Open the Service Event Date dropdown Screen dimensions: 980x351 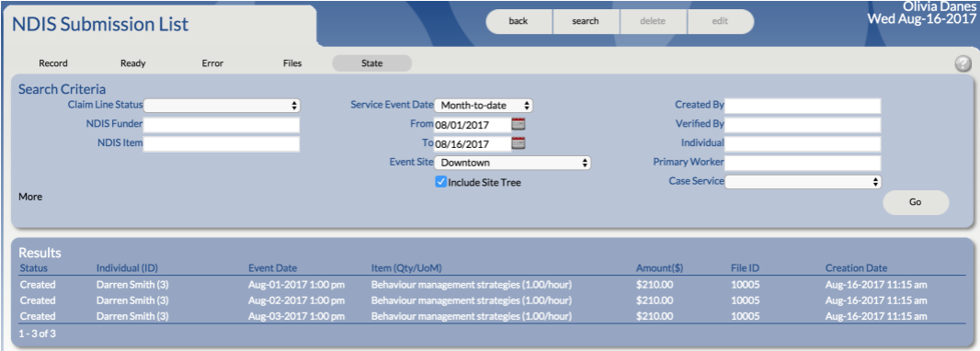(484, 106)
